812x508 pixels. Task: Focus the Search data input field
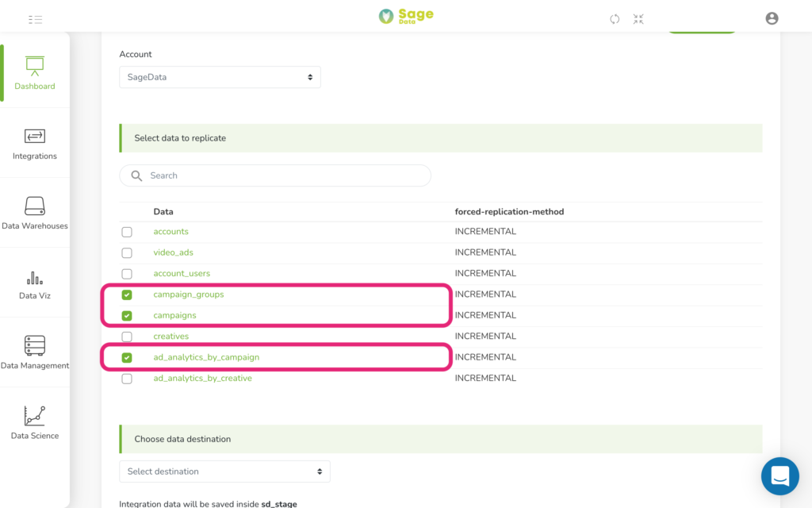point(275,175)
